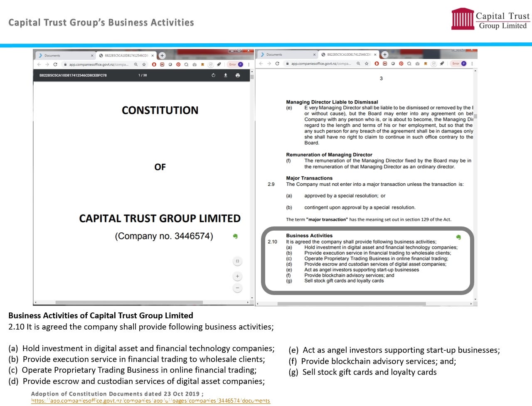Switch to Documents tab in right browser
This screenshot has width=532, height=406.
[x=287, y=54]
